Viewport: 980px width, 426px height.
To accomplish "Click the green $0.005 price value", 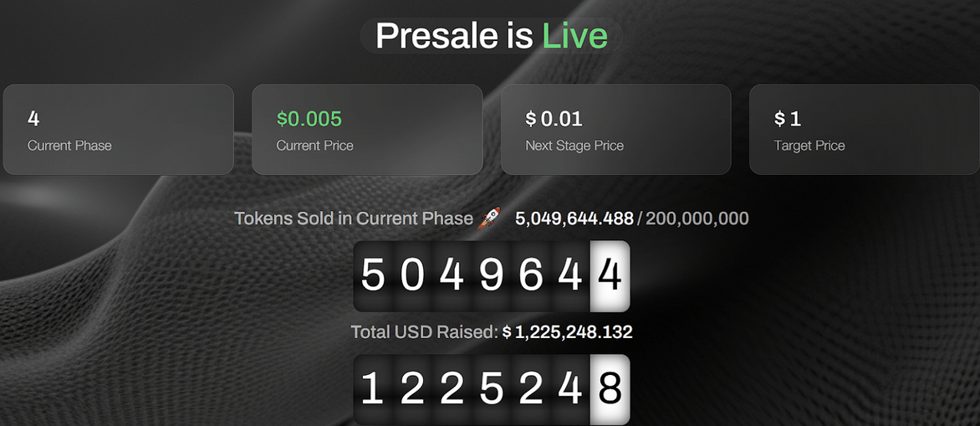I will 309,119.
